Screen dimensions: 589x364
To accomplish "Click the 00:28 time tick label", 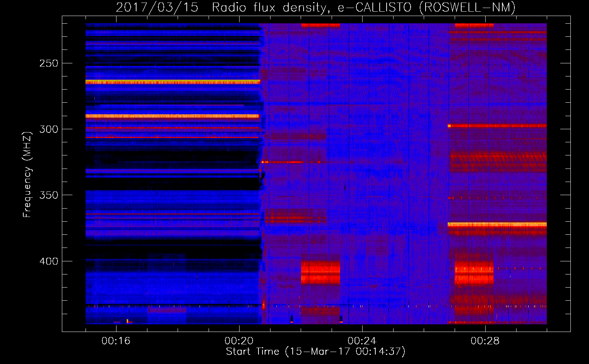I will [485, 341].
